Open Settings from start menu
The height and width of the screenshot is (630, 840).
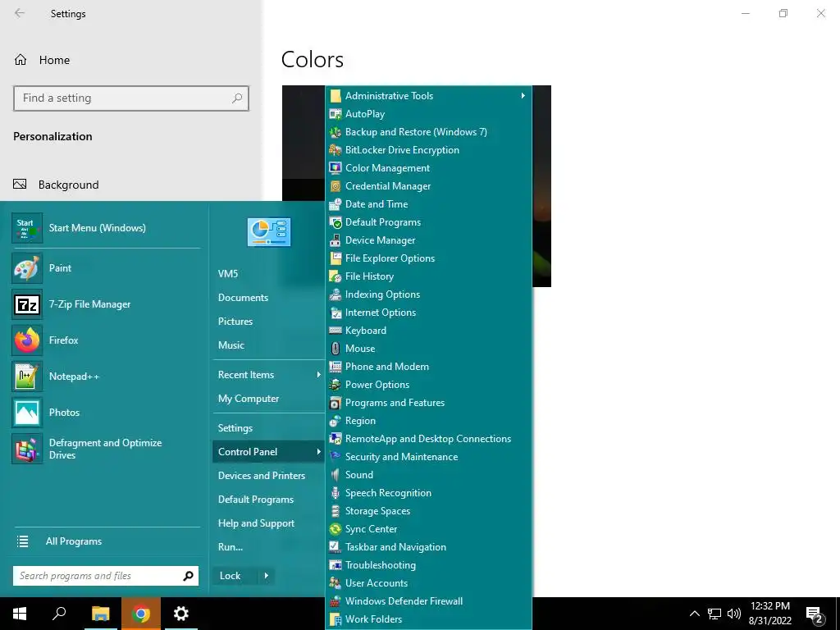(268, 428)
